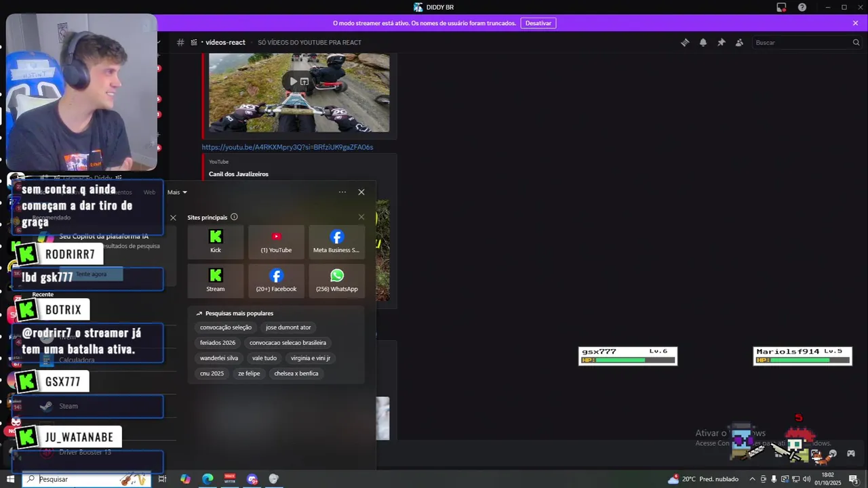This screenshot has height=488, width=868.
Task: Switch to Discord taskbar icon
Action: (252, 479)
